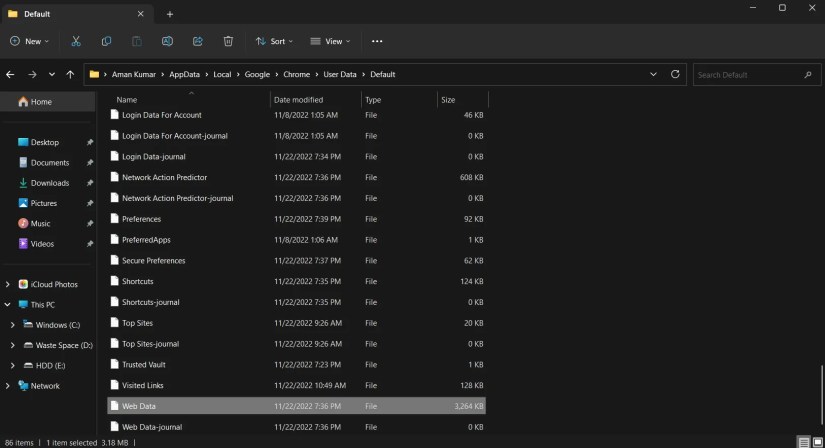Select the Preferences file
825x448 pixels.
(x=296, y=219)
